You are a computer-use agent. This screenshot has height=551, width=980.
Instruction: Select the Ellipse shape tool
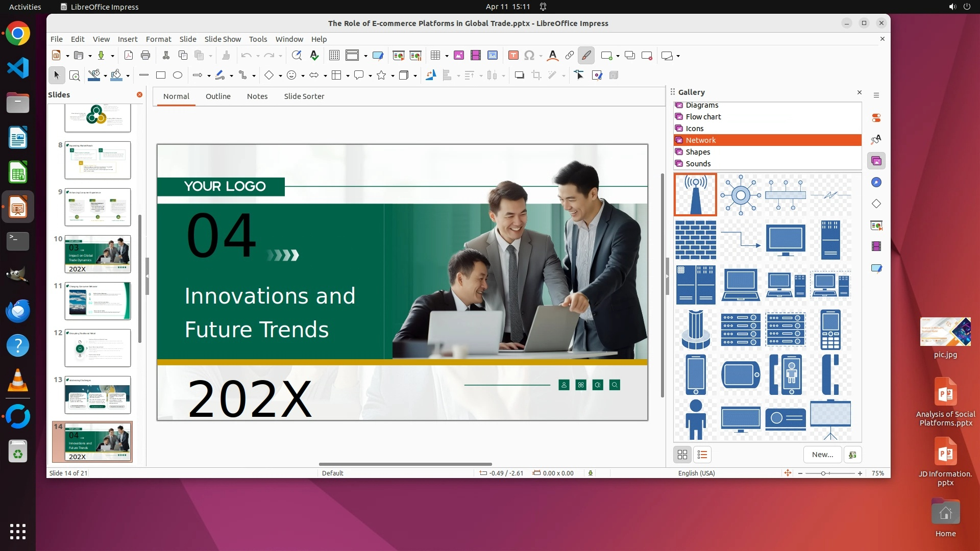click(x=178, y=76)
